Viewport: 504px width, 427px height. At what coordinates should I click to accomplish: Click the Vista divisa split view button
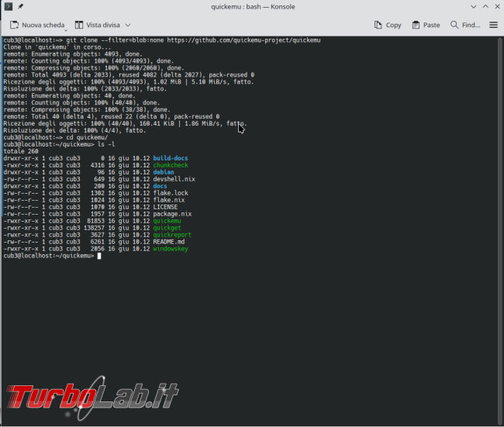click(x=98, y=25)
